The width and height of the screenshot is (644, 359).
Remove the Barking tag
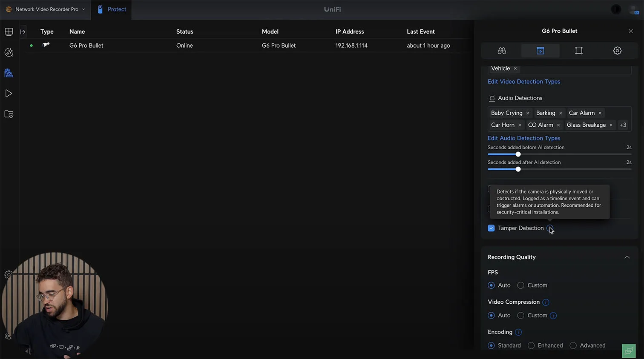pyautogui.click(x=561, y=113)
